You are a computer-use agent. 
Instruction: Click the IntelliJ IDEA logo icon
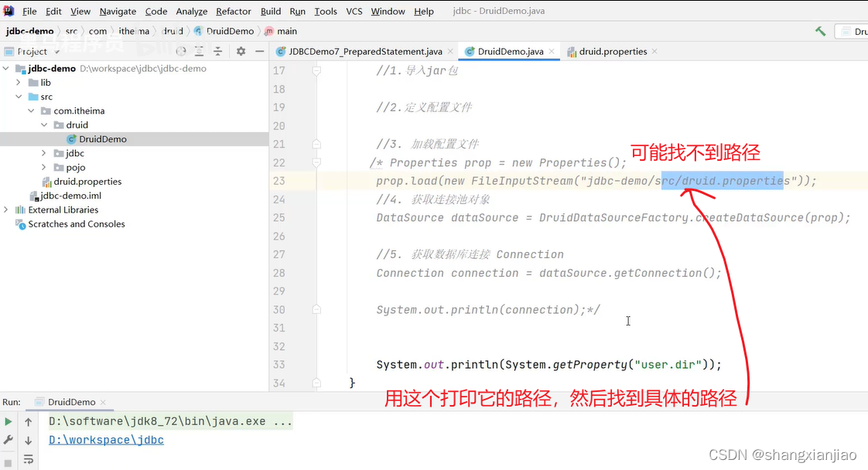point(9,11)
